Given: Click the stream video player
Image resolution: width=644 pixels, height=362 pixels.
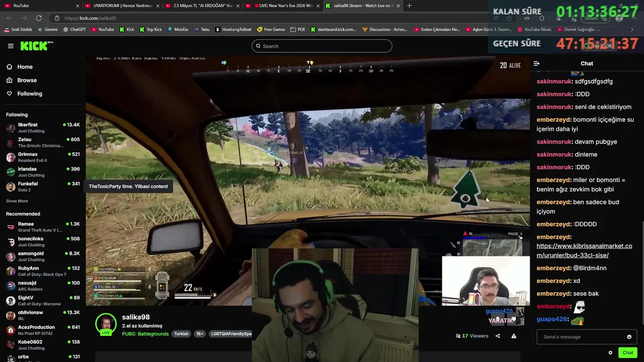Looking at the screenshot, I should coord(307,181).
